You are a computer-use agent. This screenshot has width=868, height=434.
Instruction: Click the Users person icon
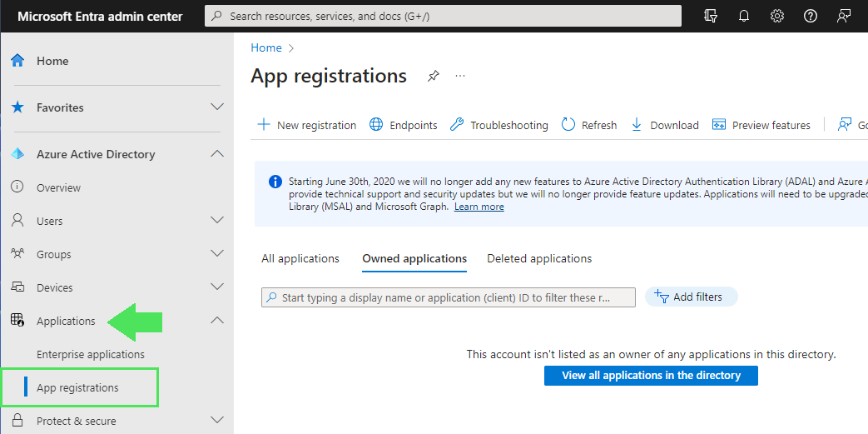tap(17, 221)
